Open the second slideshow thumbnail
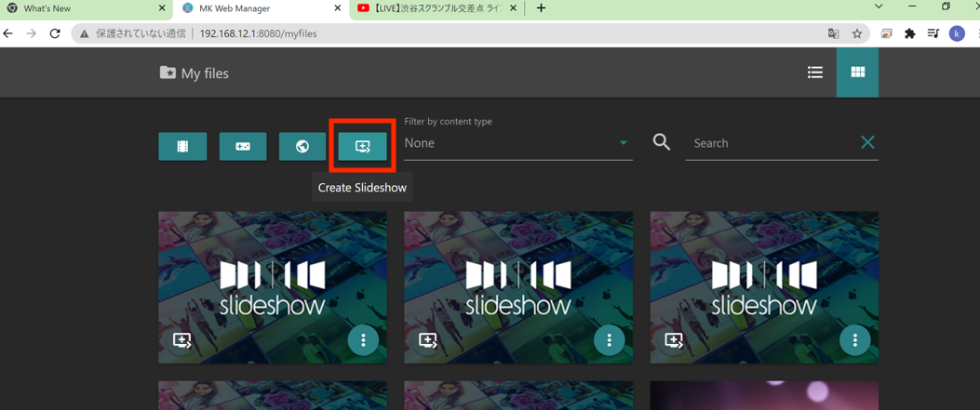This screenshot has width=980, height=410. pyautogui.click(x=518, y=287)
